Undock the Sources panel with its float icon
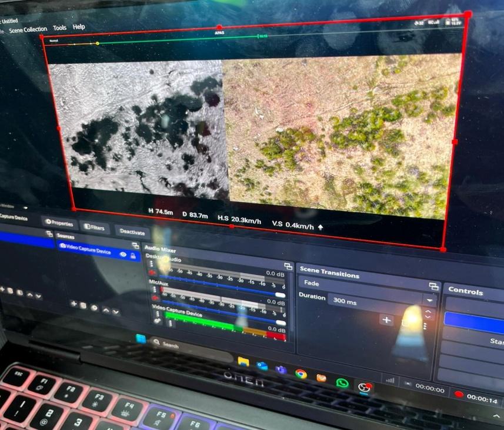 (x=136, y=246)
